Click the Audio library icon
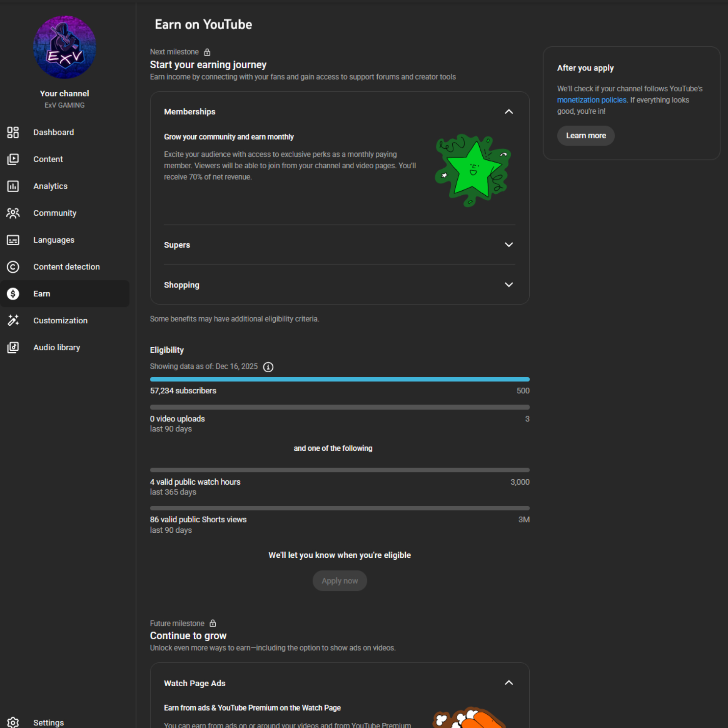728x728 pixels. point(13,347)
